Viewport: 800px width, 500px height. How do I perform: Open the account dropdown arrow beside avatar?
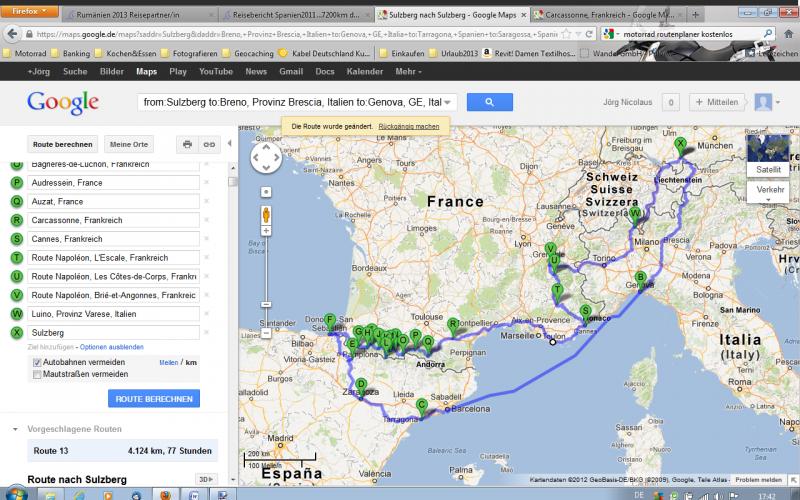pos(778,102)
